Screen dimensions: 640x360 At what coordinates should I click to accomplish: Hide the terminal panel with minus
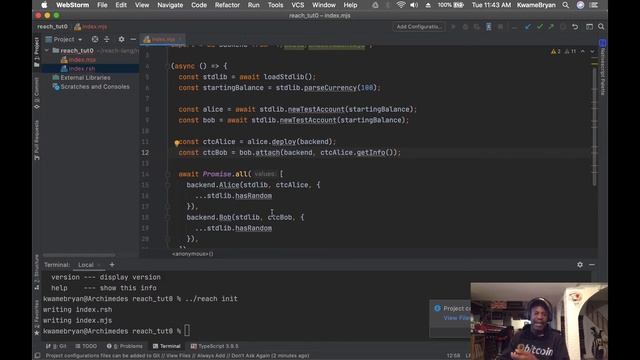pos(592,264)
